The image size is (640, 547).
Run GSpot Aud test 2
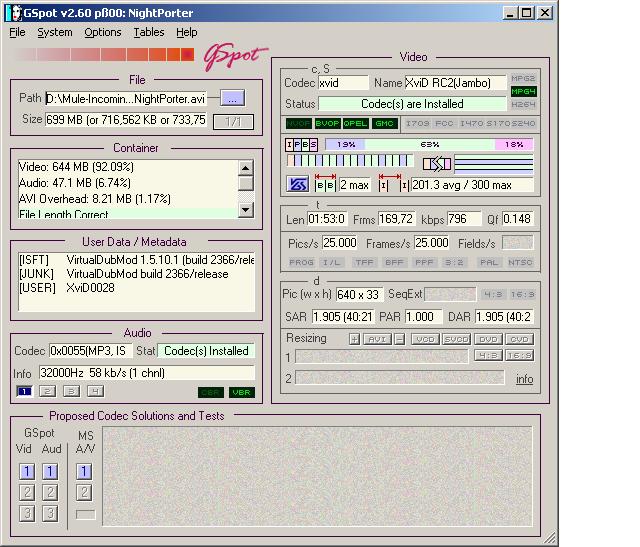[50, 492]
